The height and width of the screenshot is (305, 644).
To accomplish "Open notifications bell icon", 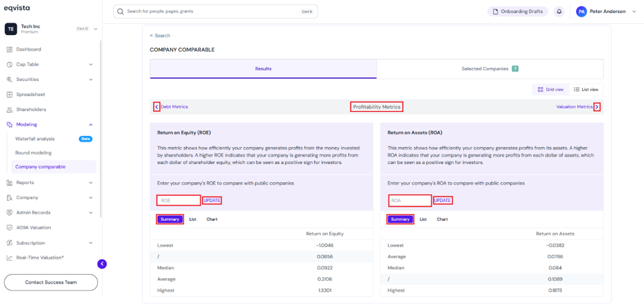I will (559, 12).
